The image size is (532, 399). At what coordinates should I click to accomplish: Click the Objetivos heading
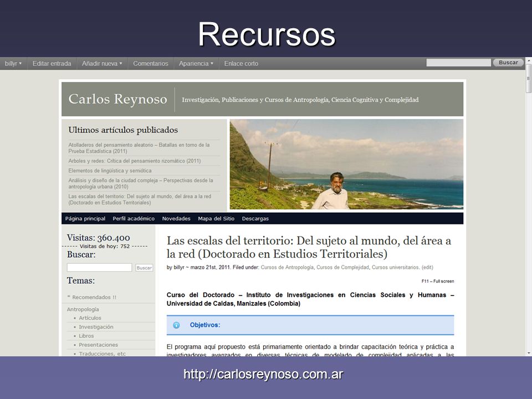pyautogui.click(x=205, y=325)
